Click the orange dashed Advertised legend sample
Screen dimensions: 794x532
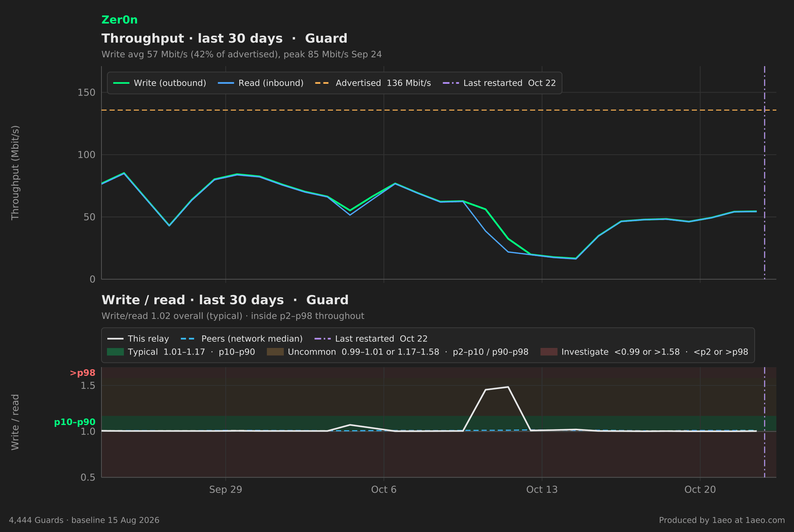tap(323, 83)
